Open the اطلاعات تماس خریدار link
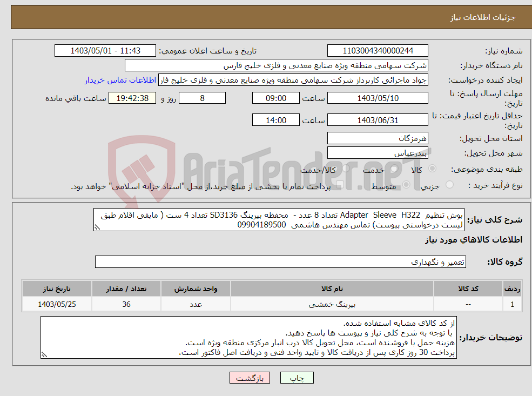 120,80
